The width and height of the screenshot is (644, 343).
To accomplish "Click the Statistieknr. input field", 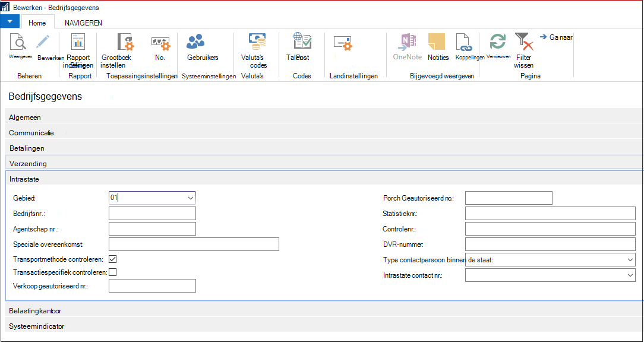I will (550, 214).
